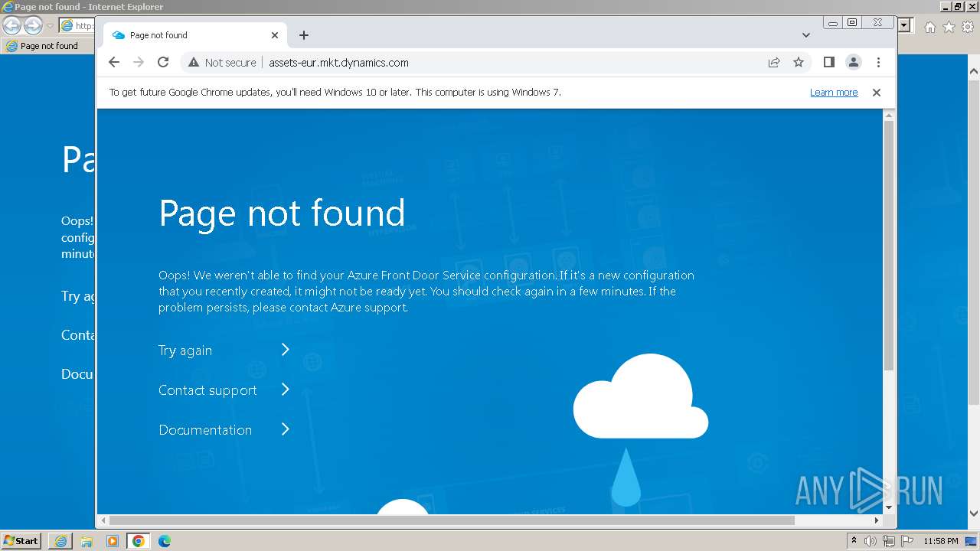Image resolution: width=980 pixels, height=551 pixels.
Task: Click the taskbar clock showing 11:58 PM
Action: coord(941,541)
